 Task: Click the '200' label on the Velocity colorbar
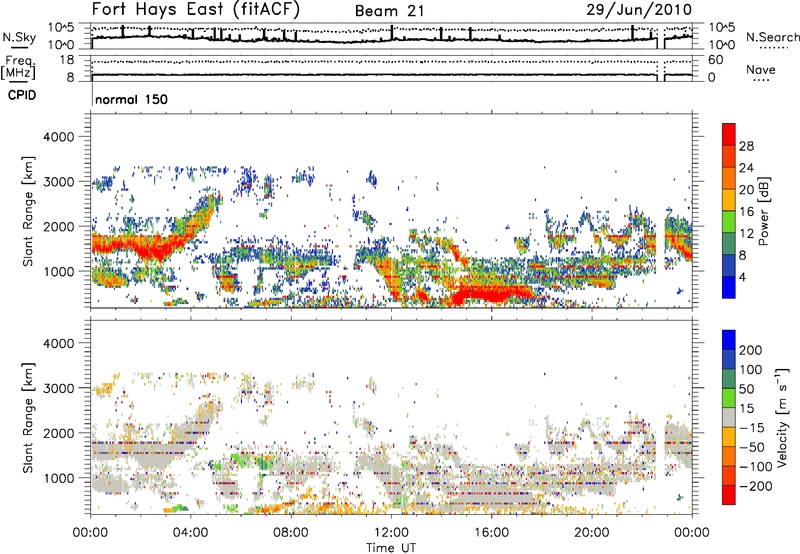[751, 350]
